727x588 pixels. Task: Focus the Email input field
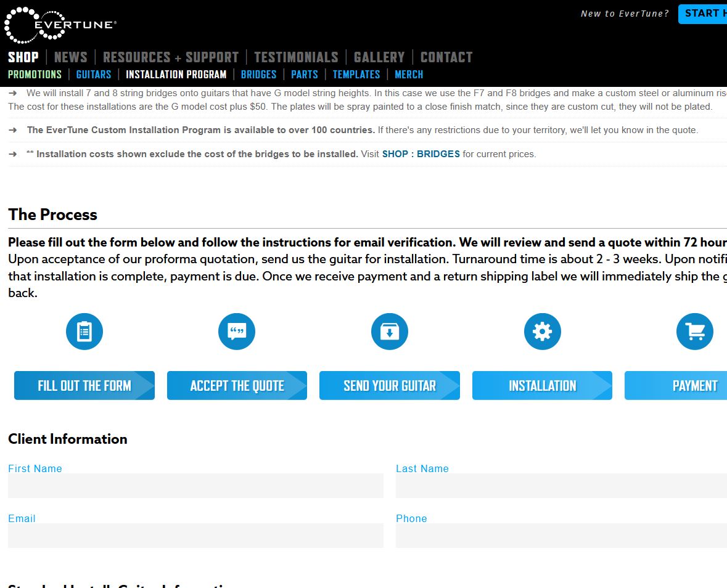click(x=195, y=536)
